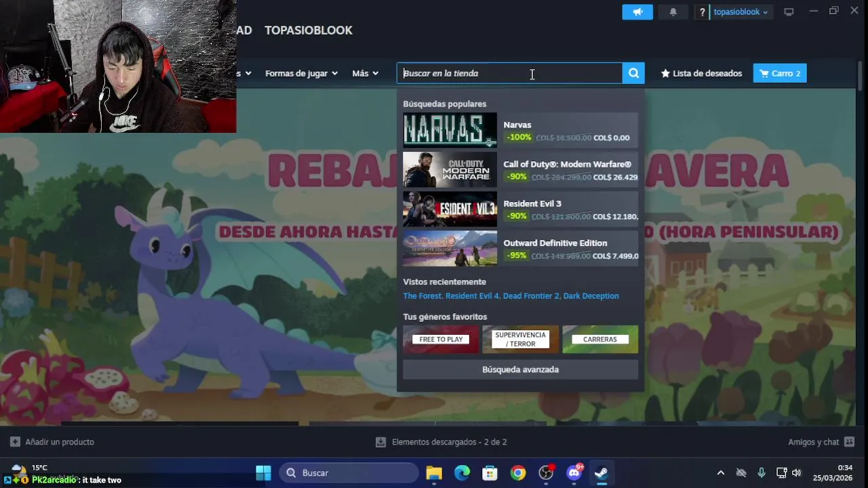Click the question mark help icon
The image size is (868, 488).
[703, 12]
